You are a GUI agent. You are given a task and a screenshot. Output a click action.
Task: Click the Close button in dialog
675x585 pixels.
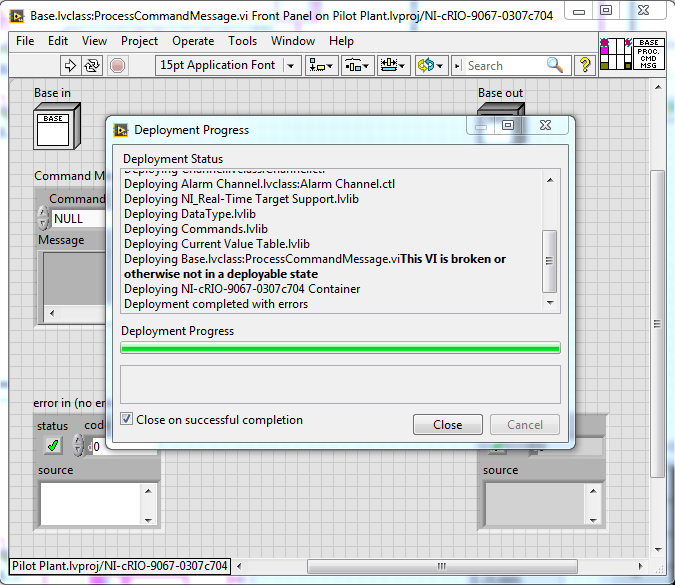(x=448, y=425)
